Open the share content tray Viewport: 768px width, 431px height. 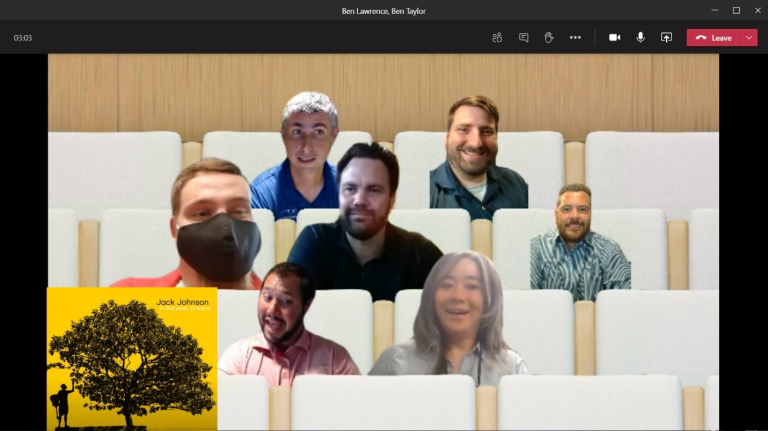point(666,37)
